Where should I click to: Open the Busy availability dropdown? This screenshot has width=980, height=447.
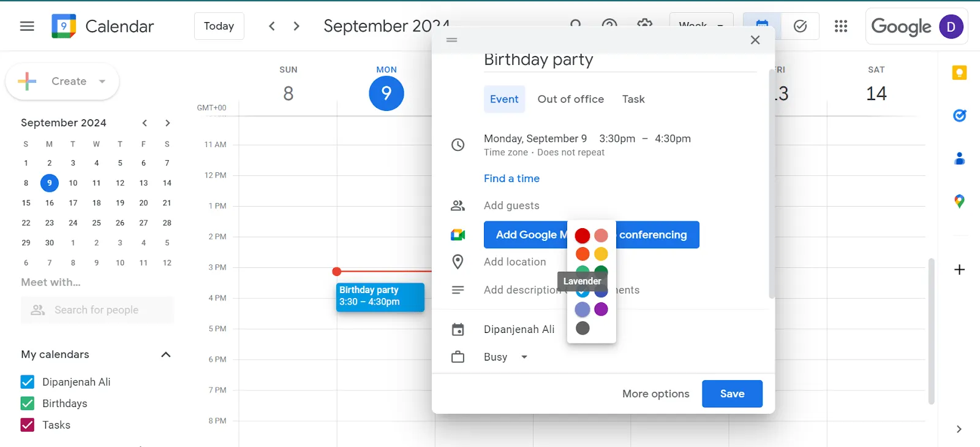(x=505, y=357)
